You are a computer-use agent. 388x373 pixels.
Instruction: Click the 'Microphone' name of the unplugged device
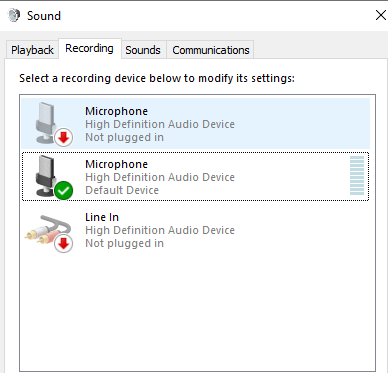pos(117,111)
